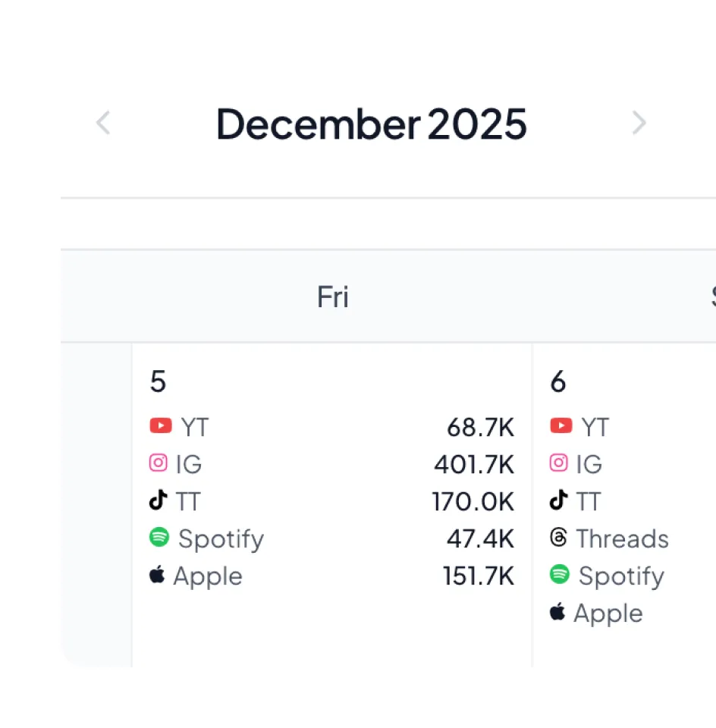Click the 68.7K YouTube stat

[481, 426]
